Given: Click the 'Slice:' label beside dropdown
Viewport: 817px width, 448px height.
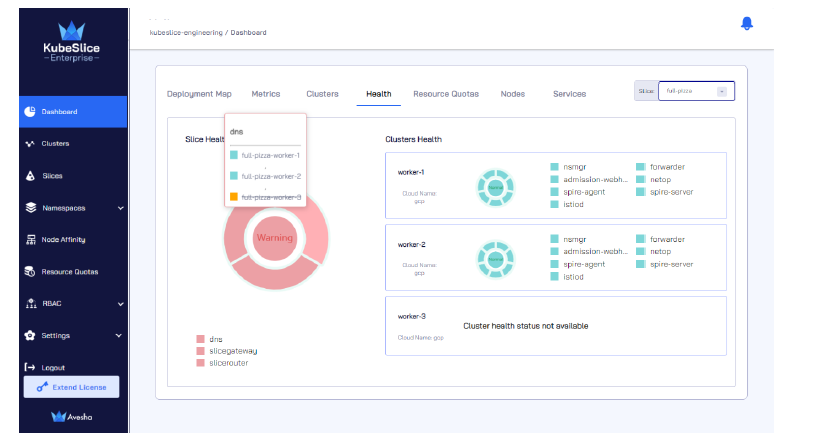Looking at the screenshot, I should coord(646,91).
